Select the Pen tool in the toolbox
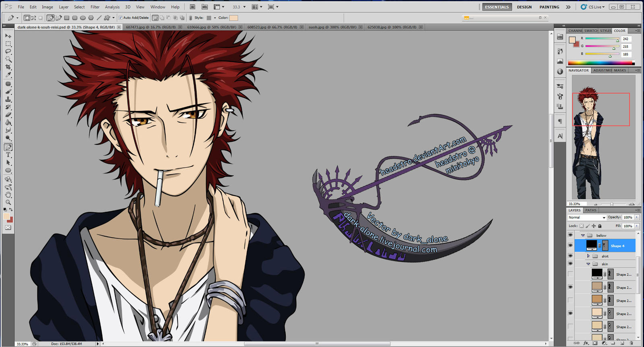The height and width of the screenshot is (347, 644). coord(8,147)
